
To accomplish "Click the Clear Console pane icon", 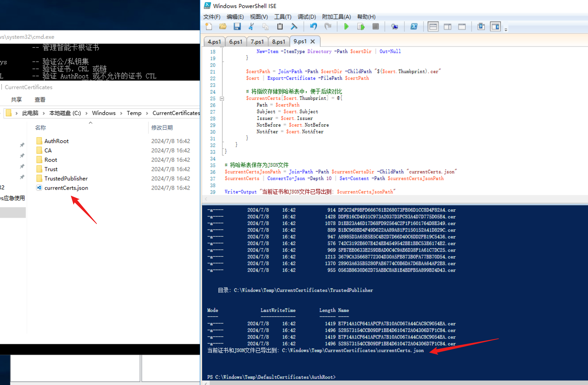I will (x=294, y=27).
